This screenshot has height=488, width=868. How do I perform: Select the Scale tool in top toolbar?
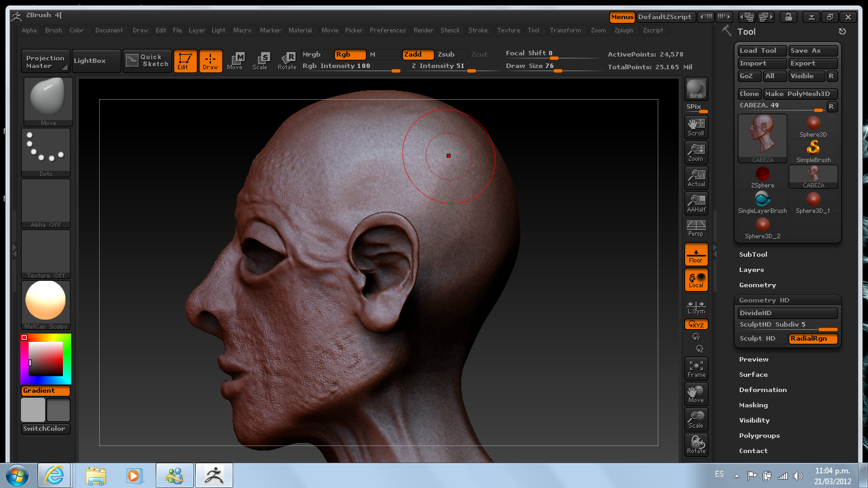[261, 61]
